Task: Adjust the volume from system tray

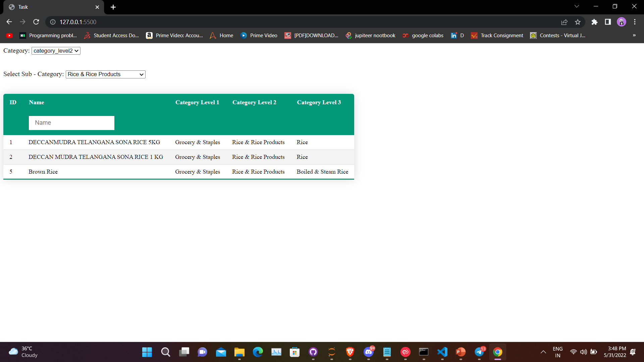Action: [x=583, y=352]
